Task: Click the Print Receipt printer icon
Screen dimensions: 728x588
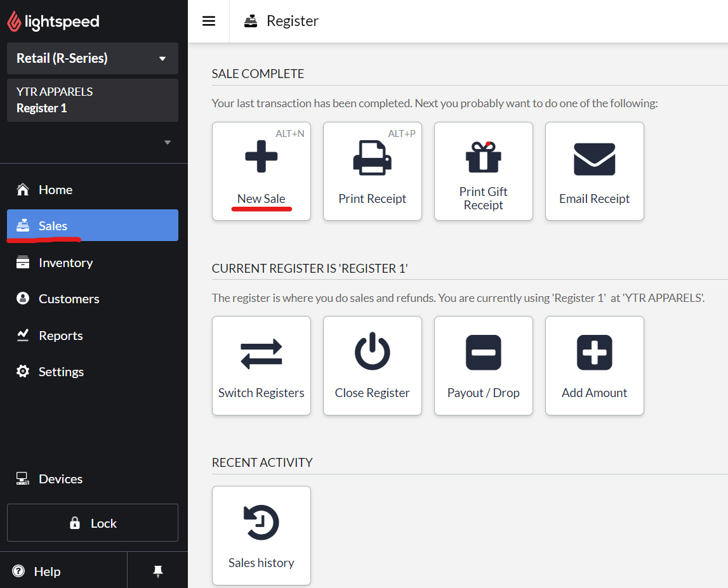Action: click(372, 157)
